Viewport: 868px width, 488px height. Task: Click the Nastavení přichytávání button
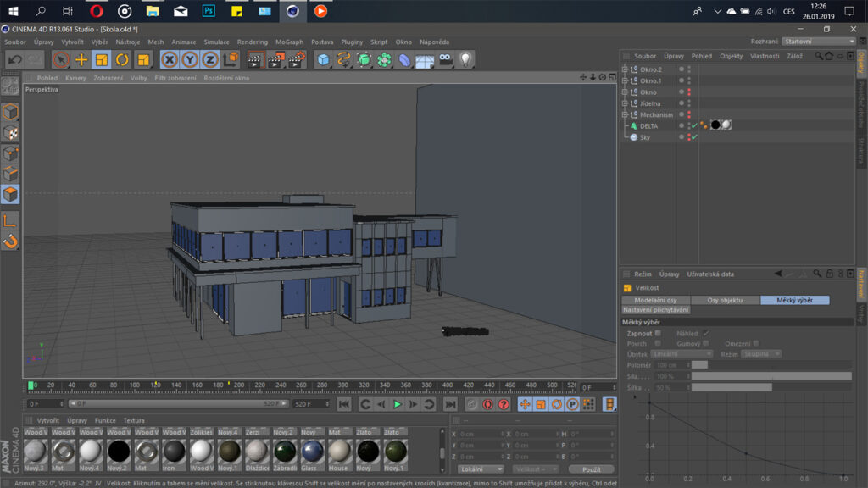tap(656, 310)
